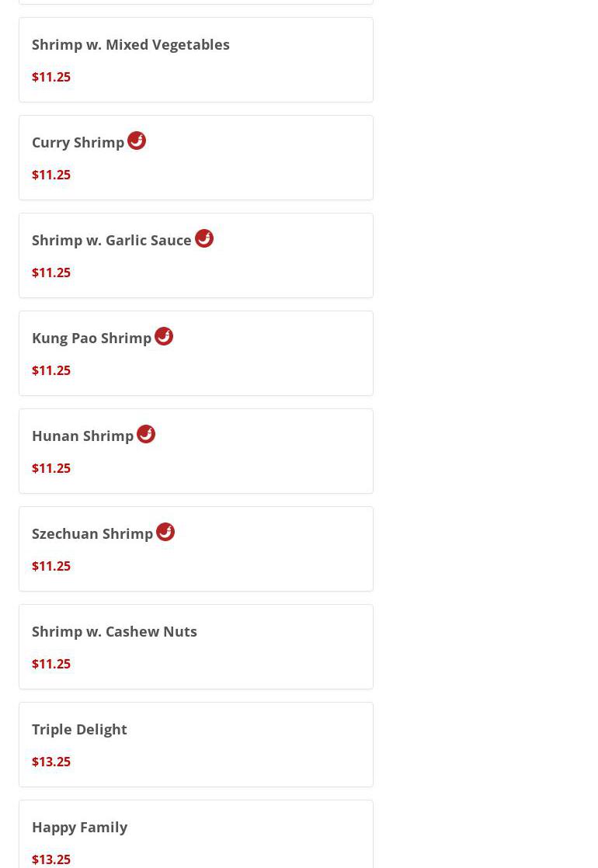Choose the Happy Family dish
The height and width of the screenshot is (868, 598).
[x=79, y=827]
